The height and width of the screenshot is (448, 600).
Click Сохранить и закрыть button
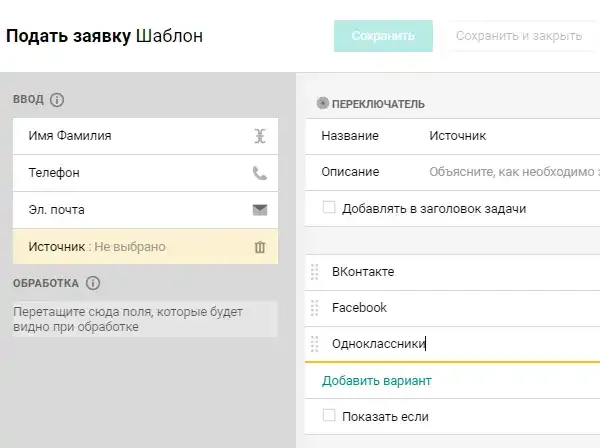[519, 36]
